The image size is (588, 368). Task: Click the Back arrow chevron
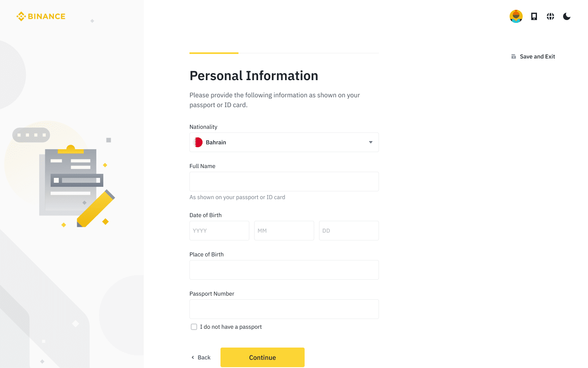click(x=193, y=357)
